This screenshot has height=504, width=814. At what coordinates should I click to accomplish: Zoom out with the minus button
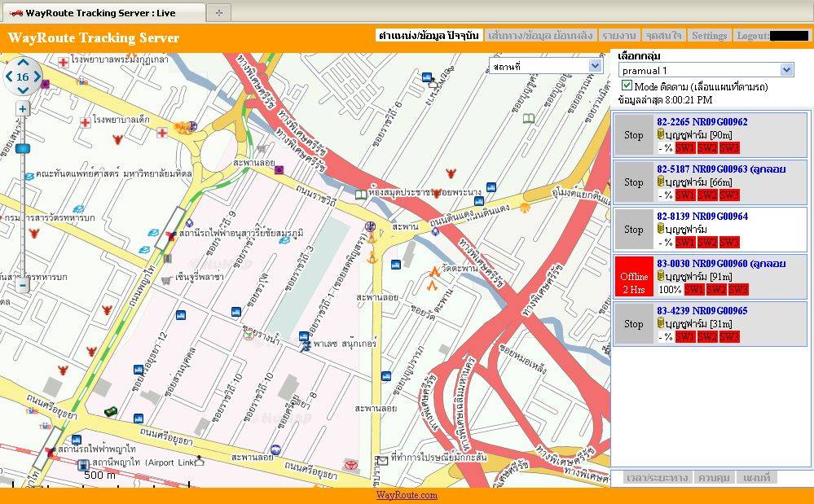(x=23, y=285)
